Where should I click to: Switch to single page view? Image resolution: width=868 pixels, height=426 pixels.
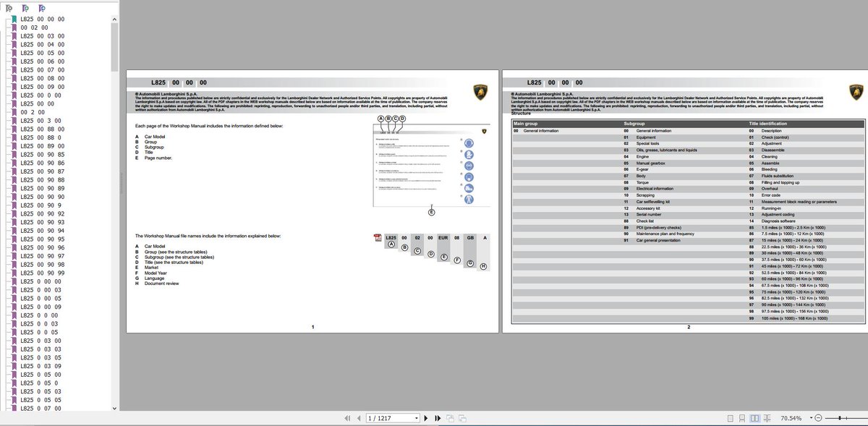[x=731, y=418]
